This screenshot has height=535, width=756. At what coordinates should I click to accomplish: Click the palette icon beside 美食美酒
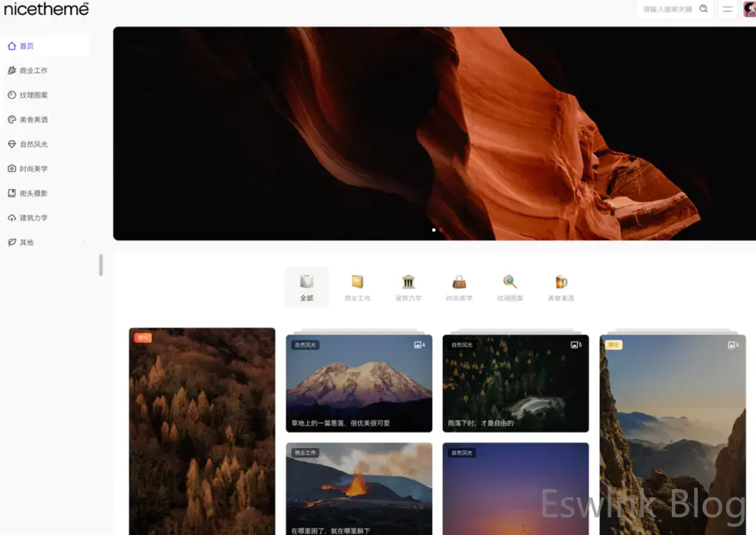pyautogui.click(x=12, y=120)
